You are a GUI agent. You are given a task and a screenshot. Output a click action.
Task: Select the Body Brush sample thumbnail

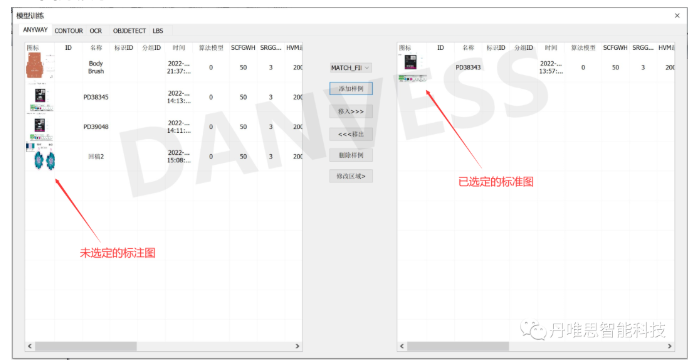[x=40, y=66]
